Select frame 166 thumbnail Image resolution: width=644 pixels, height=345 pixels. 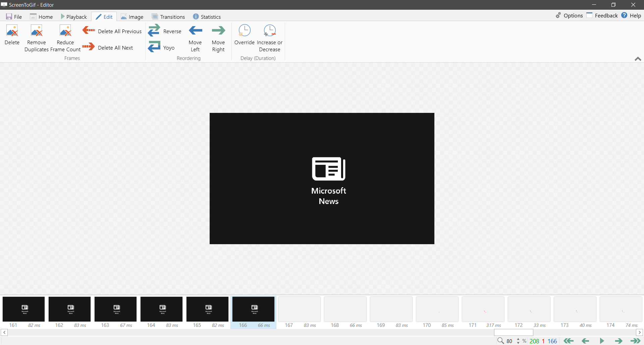[253, 312]
